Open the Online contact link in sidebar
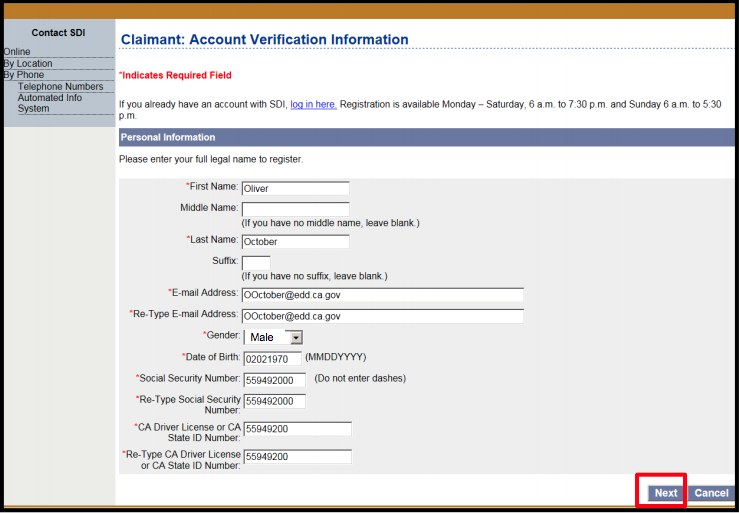The height and width of the screenshot is (513, 739). (x=17, y=51)
